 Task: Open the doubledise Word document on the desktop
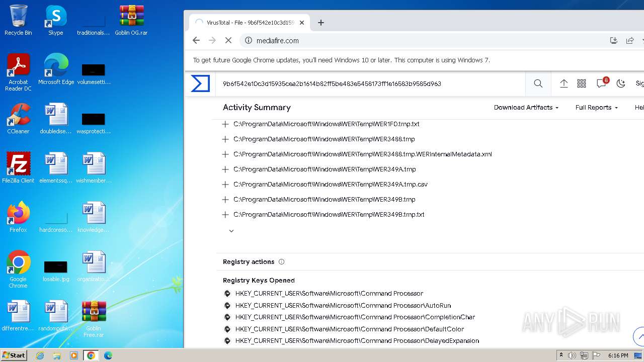(x=56, y=119)
